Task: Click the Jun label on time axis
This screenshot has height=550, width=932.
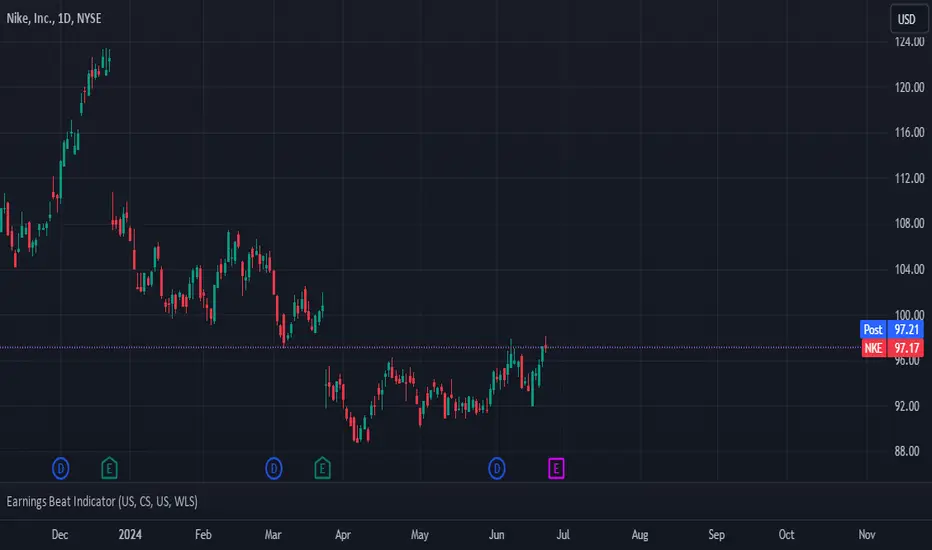Action: tap(496, 535)
